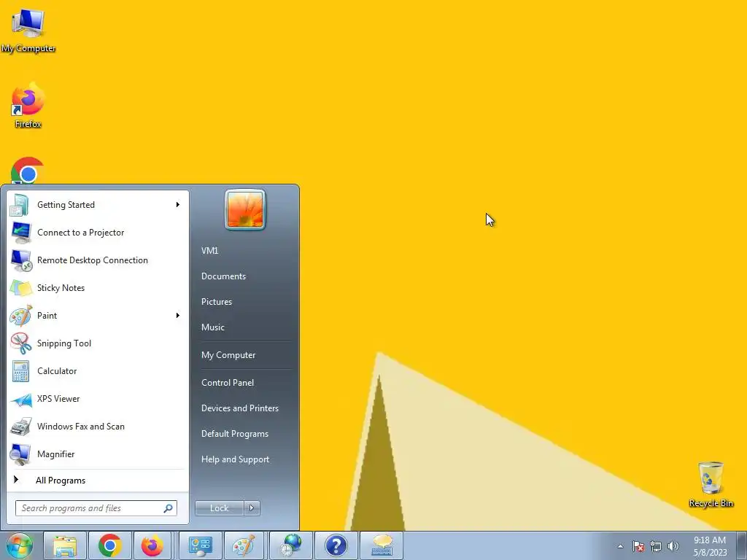Viewport: 747px width, 560px height.
Task: Show hidden system tray icons
Action: point(620,546)
